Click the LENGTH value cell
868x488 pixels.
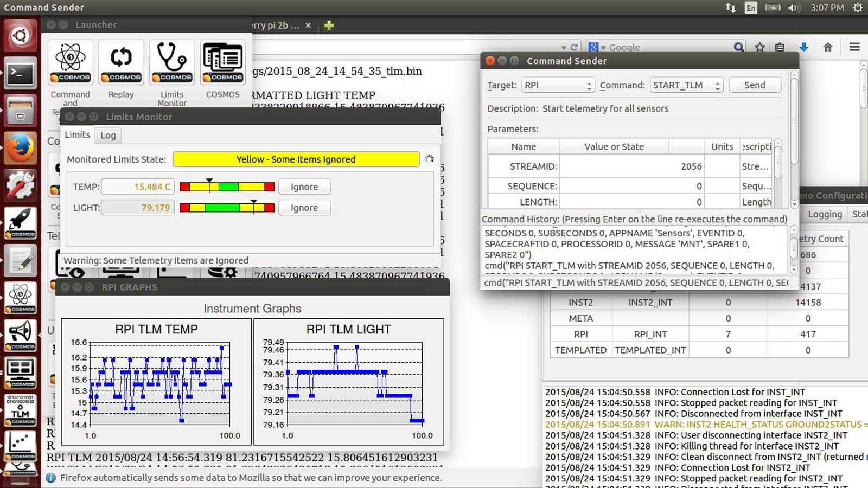click(632, 202)
